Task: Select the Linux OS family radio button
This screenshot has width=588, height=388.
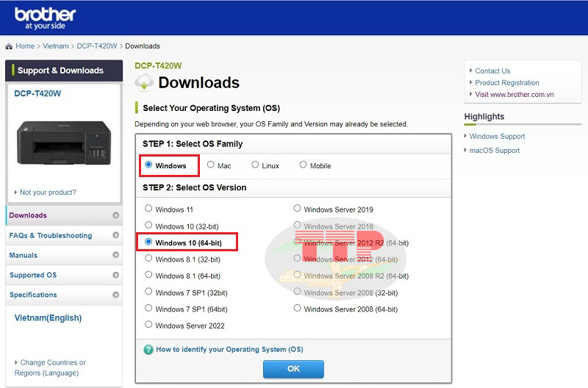Action: 255,165
